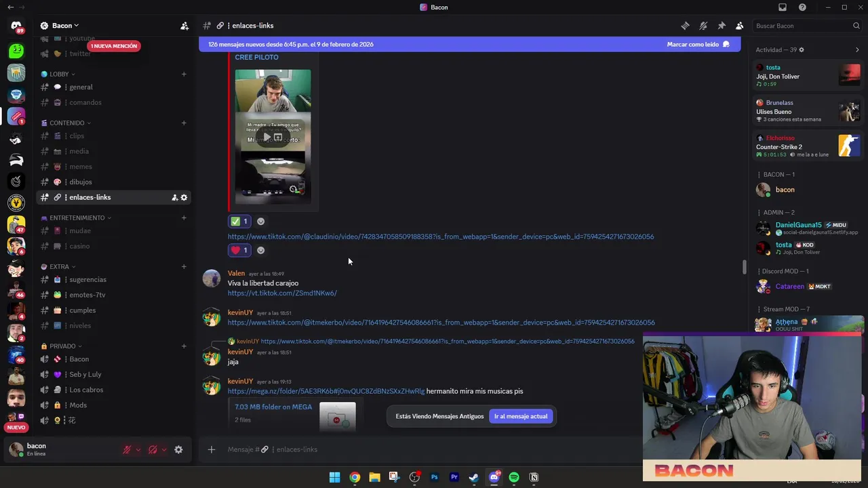Toggle the member list icon in header
Image resolution: width=868 pixels, height=488 pixels.
click(740, 26)
